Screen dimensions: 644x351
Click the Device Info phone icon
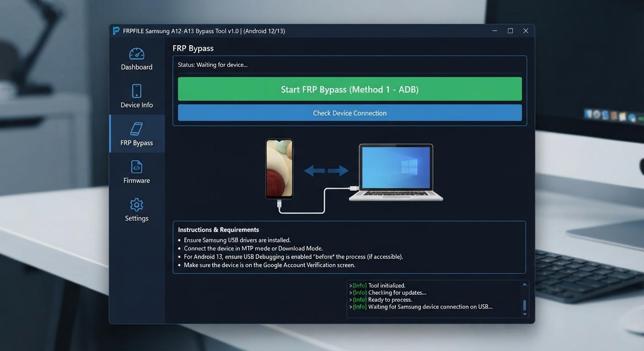[136, 91]
